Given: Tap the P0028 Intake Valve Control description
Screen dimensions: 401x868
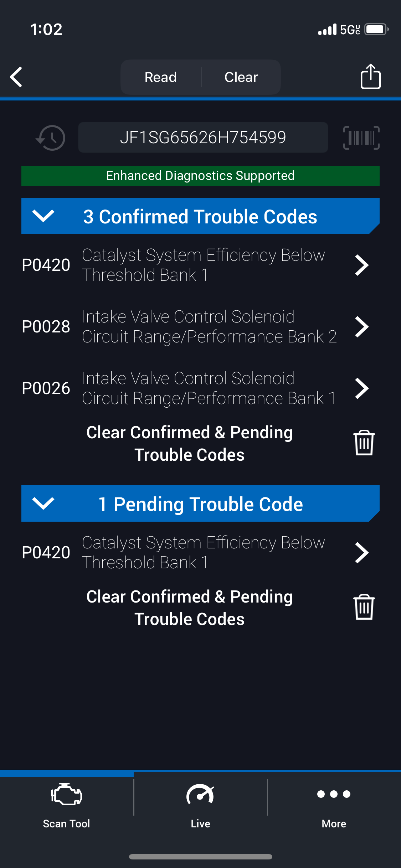Looking at the screenshot, I should coord(209,327).
